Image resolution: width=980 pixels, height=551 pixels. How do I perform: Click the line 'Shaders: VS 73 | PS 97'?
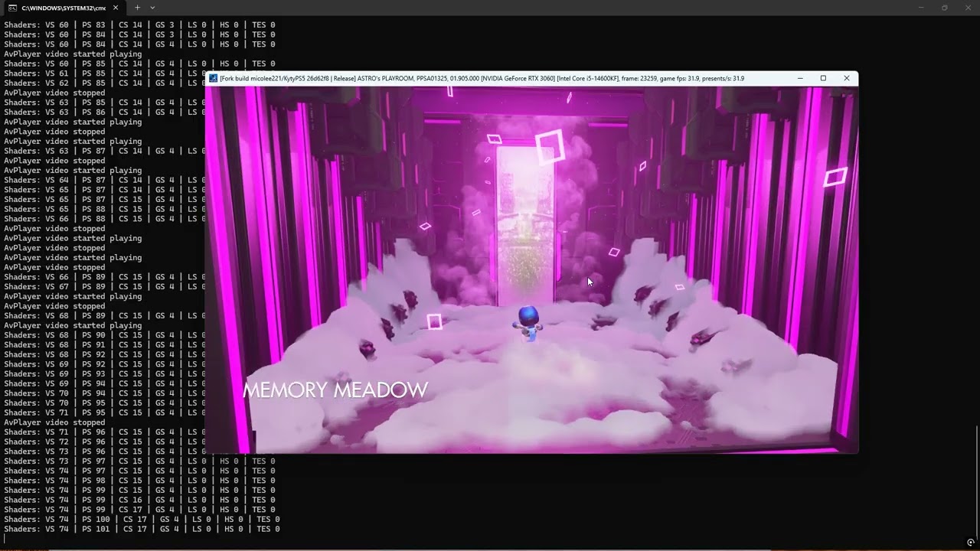coord(139,461)
